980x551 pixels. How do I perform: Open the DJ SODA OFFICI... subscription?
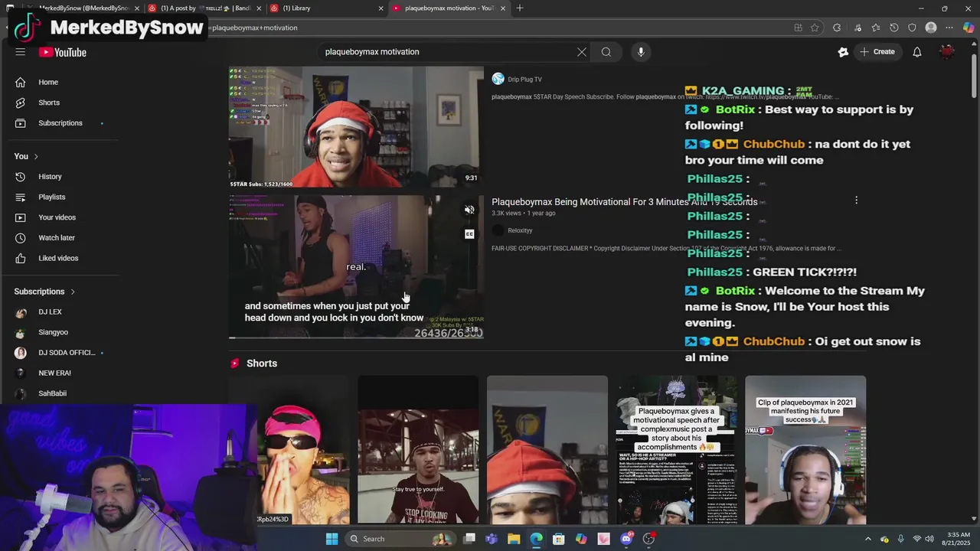[67, 353]
